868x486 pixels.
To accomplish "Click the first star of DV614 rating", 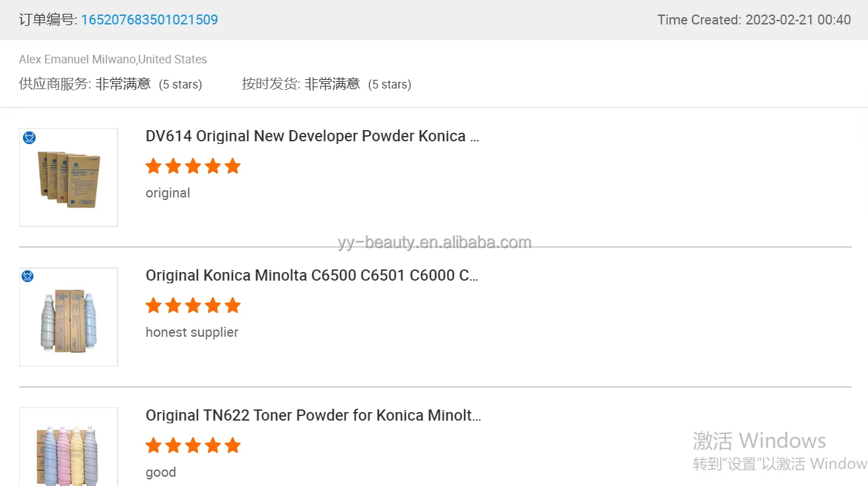I will tap(153, 166).
